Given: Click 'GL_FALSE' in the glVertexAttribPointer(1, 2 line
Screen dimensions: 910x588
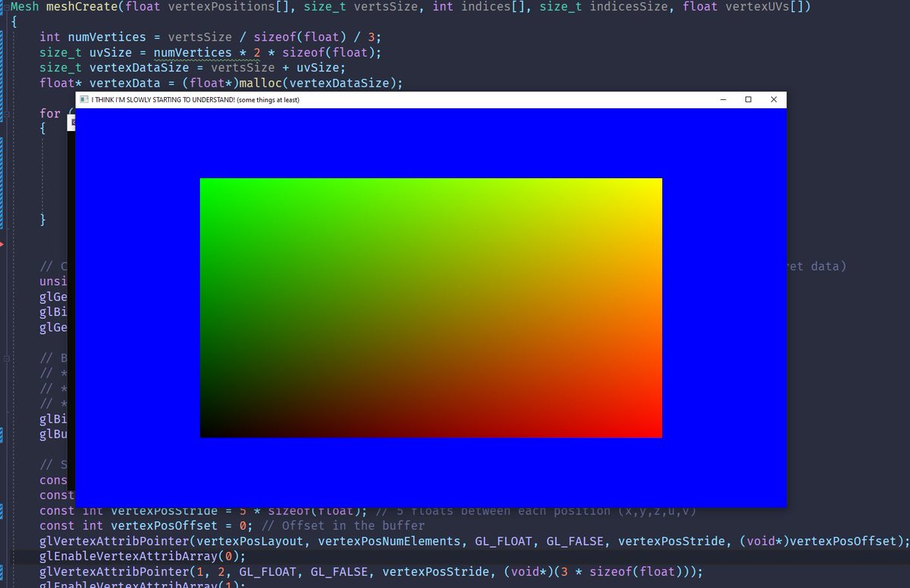Looking at the screenshot, I should tap(340, 571).
